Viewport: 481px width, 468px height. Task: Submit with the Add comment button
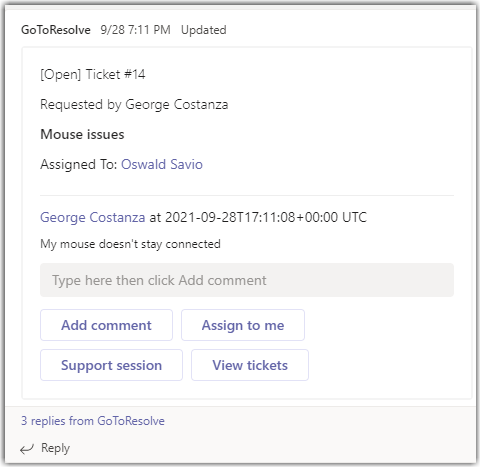106,325
